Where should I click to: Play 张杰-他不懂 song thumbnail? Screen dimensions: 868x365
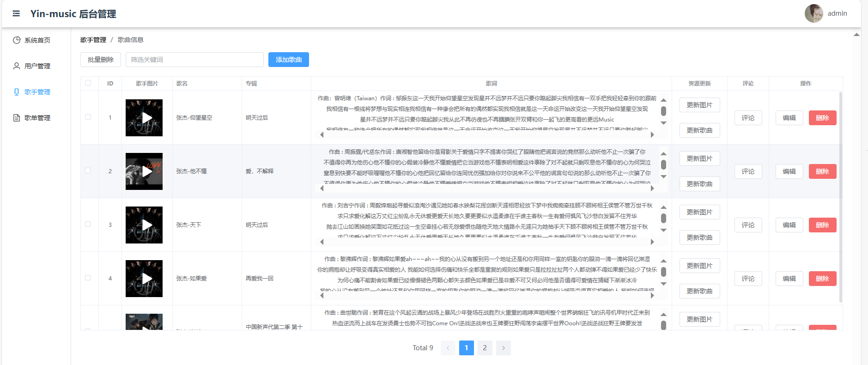coord(144,171)
